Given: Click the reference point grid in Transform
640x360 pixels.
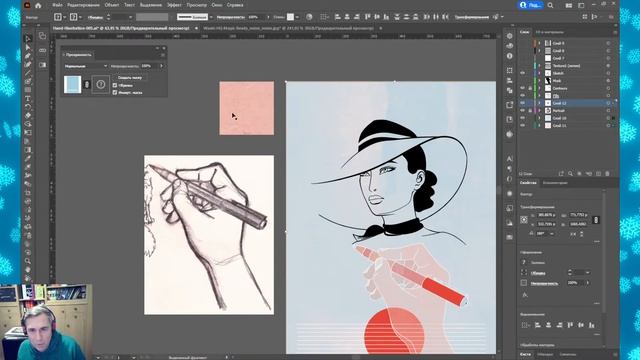Looking at the screenshot, I should [x=524, y=220].
